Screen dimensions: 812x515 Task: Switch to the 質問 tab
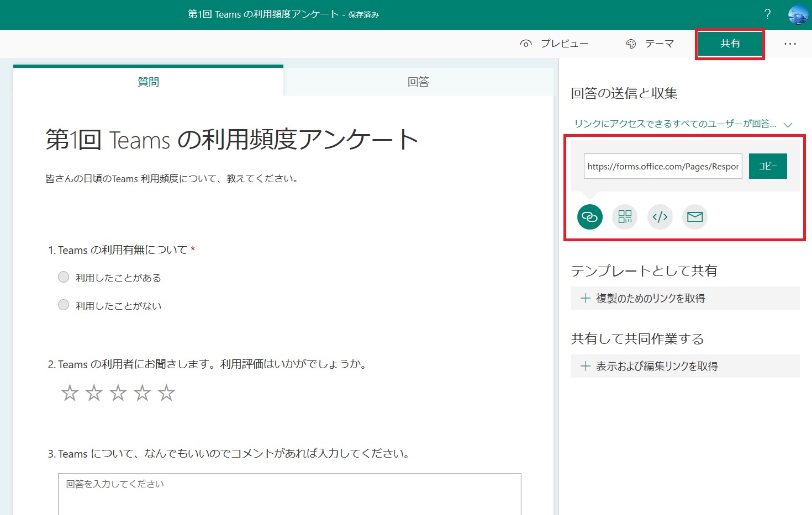tap(148, 82)
